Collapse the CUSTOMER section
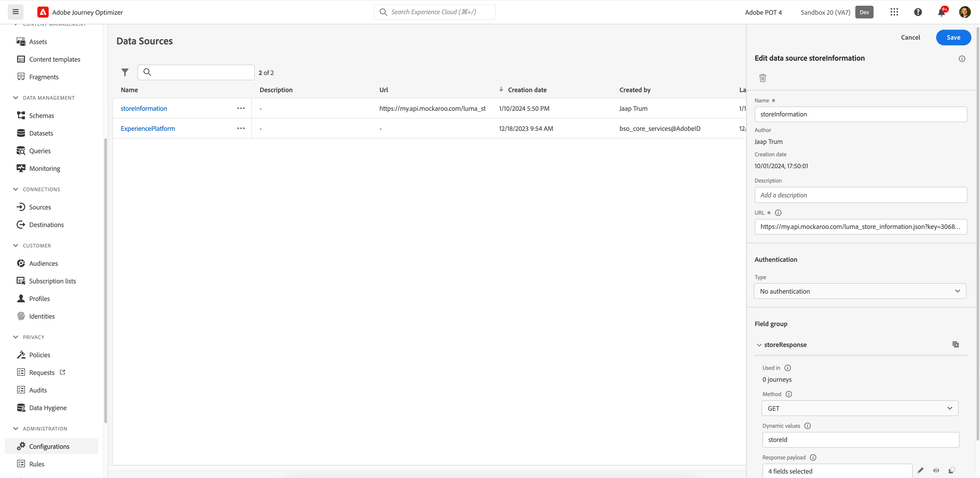 tap(16, 246)
